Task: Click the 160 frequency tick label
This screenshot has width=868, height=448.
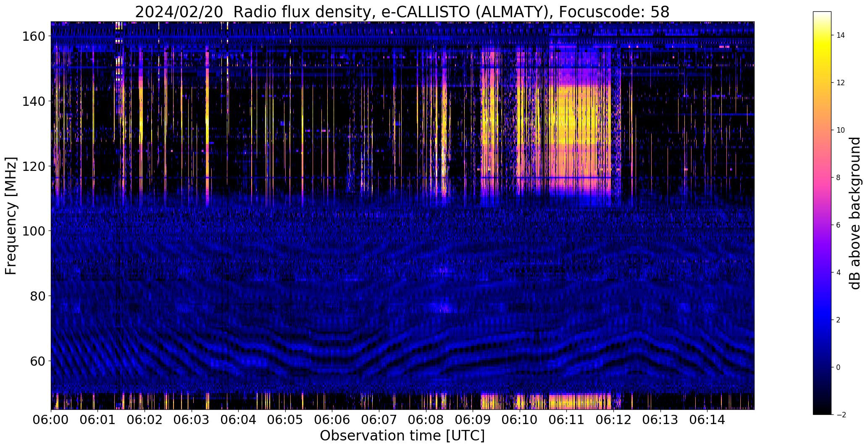Action: (x=33, y=37)
